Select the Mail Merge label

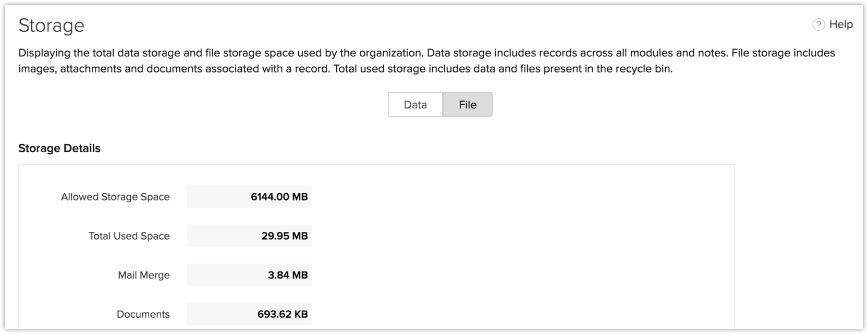click(x=143, y=275)
